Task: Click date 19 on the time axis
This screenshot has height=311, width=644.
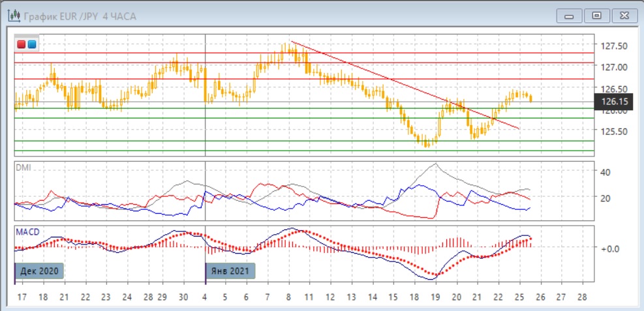Action: [435, 296]
